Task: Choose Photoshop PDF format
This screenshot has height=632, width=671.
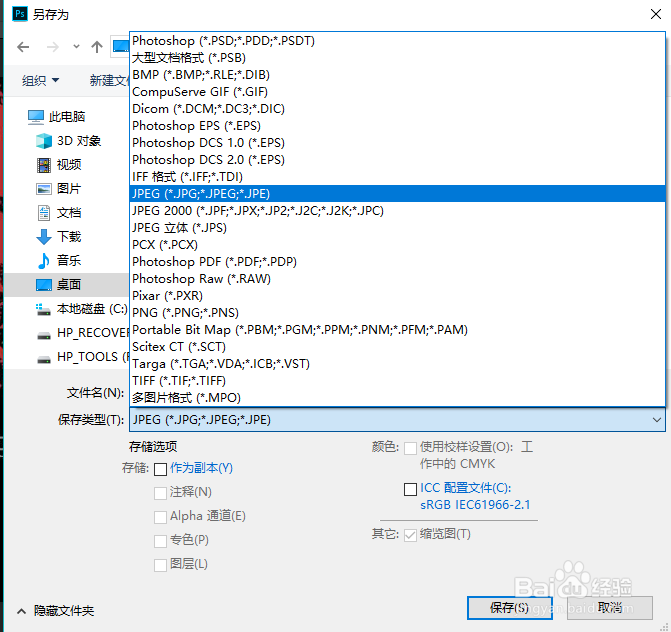Action: pyautogui.click(x=397, y=261)
